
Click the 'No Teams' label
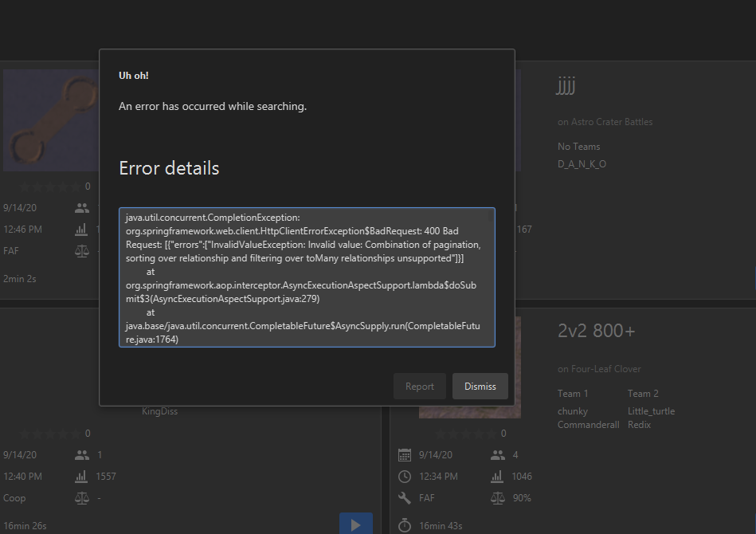coord(578,147)
